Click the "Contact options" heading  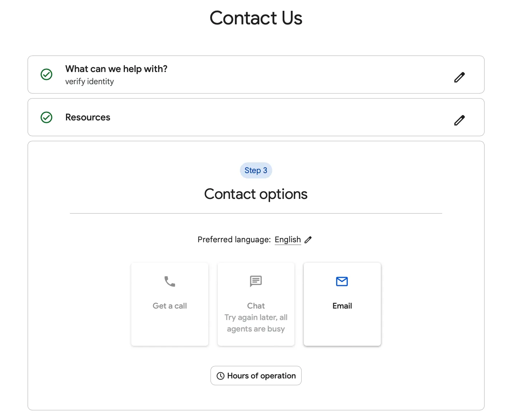[256, 194]
